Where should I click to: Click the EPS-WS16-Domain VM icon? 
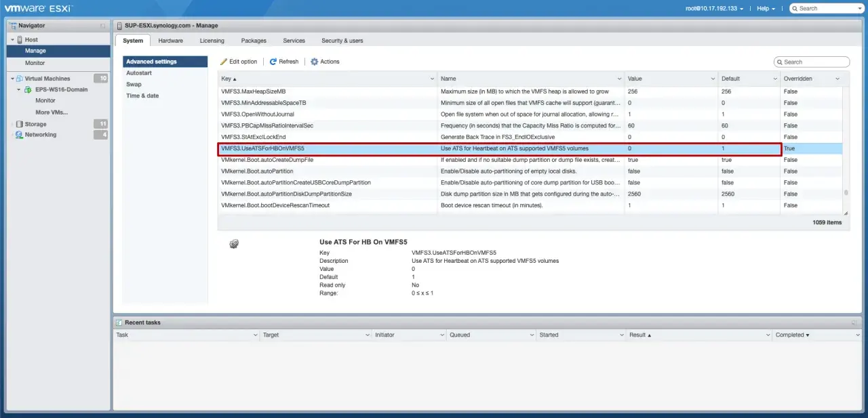point(28,89)
